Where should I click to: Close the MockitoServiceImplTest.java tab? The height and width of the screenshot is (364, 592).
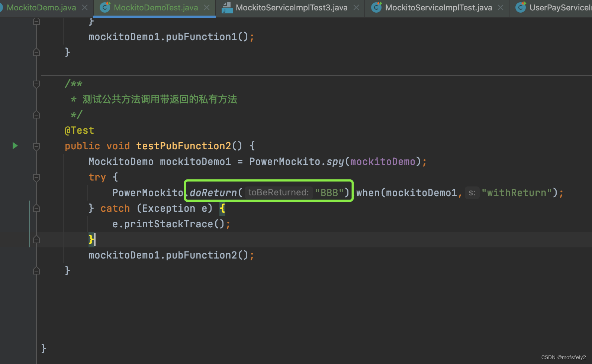501,7
